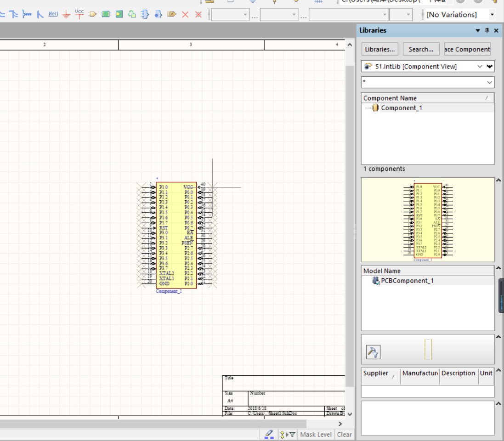Select the Place Signal Harness tool
The width and height of the screenshot is (504, 441).
(x=27, y=14)
